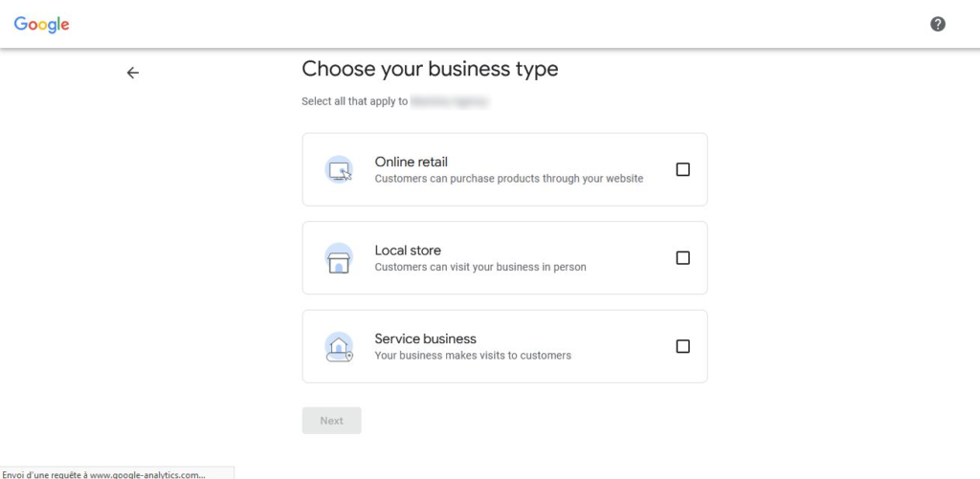Click the Online retail monitor icon
Image resolution: width=980 pixels, height=479 pixels.
339,170
